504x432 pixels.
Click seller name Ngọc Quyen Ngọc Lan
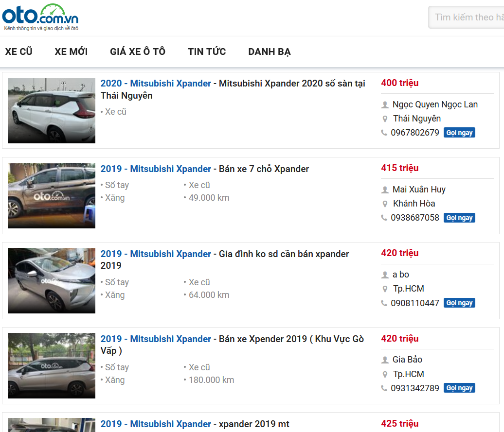click(435, 104)
